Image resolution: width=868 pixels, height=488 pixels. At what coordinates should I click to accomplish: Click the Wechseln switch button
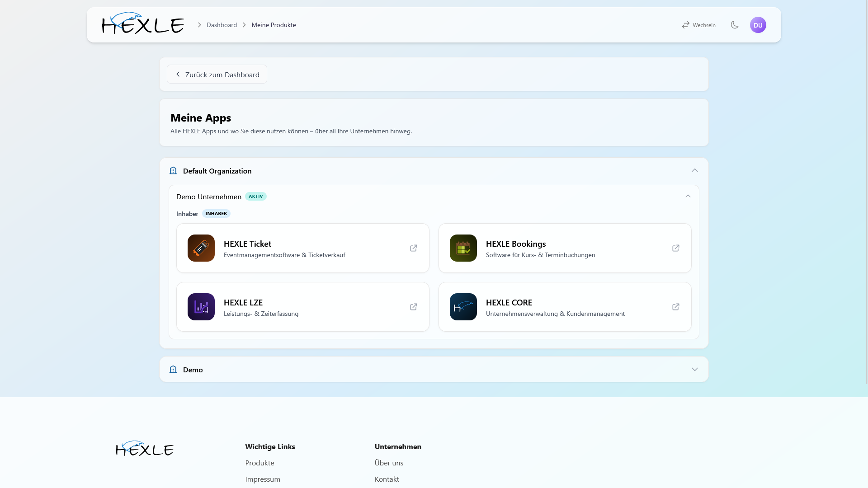pyautogui.click(x=699, y=25)
